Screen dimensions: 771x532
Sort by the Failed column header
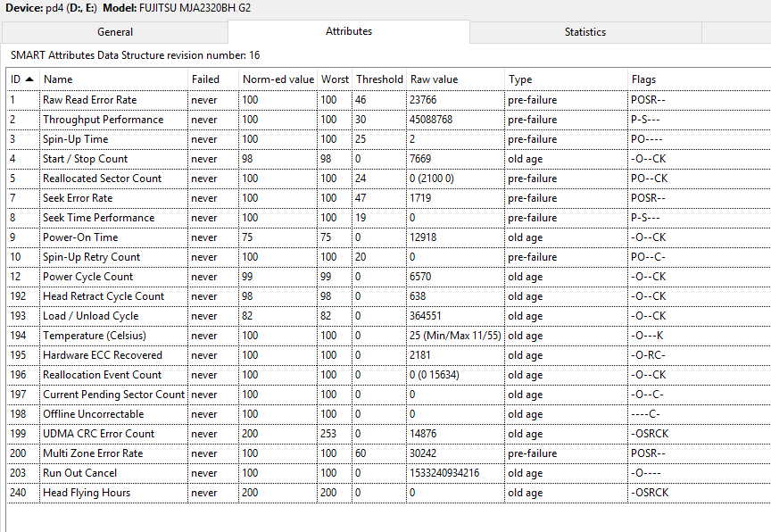(213, 79)
